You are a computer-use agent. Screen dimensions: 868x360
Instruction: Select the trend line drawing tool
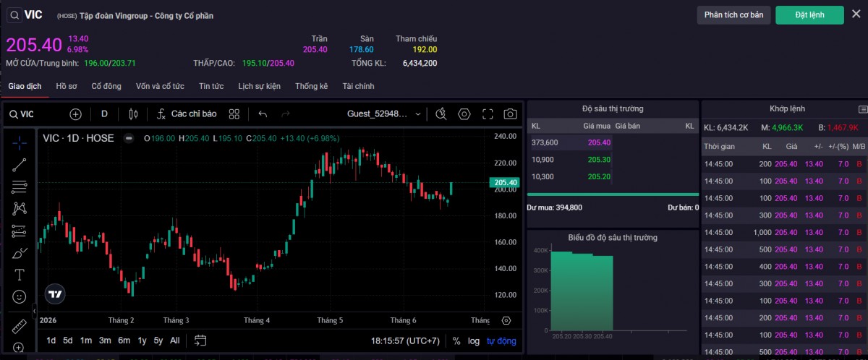20,165
